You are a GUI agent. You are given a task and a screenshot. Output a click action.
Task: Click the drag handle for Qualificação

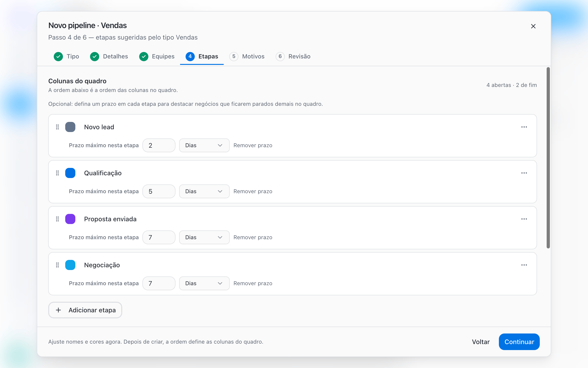[57, 173]
